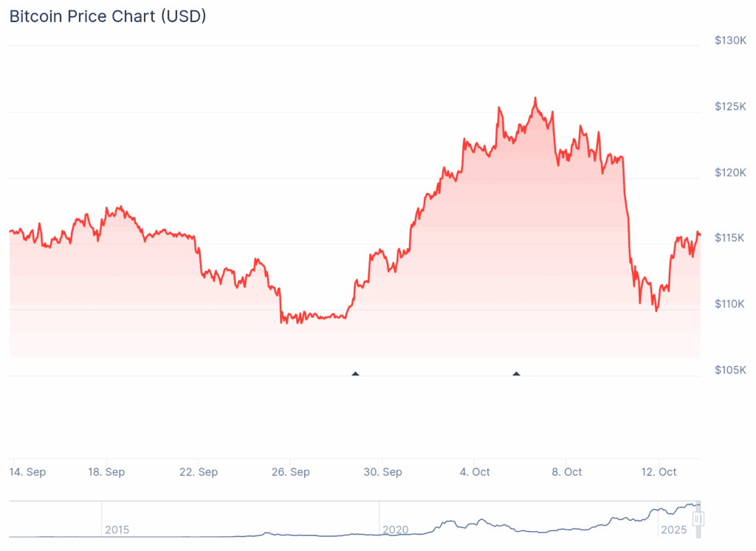This screenshot has height=551, width=756.
Task: Click the 2015 label in the navigator
Action: click(x=117, y=530)
